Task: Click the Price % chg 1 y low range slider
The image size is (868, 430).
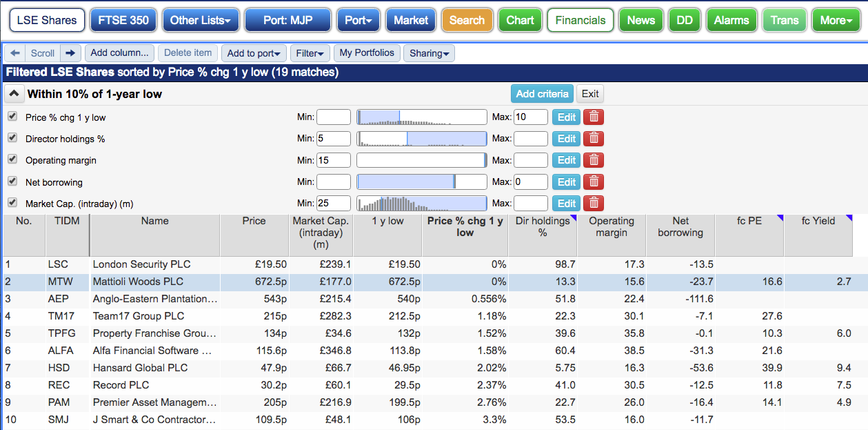Action: (421, 117)
